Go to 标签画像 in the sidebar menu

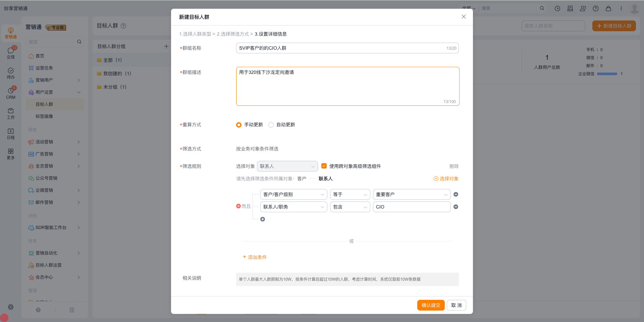click(44, 117)
